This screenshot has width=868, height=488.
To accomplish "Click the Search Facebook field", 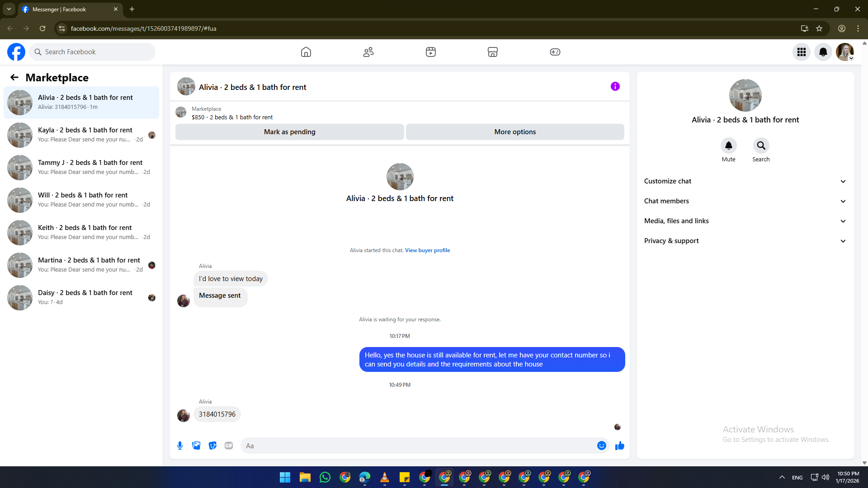I will coord(93,52).
